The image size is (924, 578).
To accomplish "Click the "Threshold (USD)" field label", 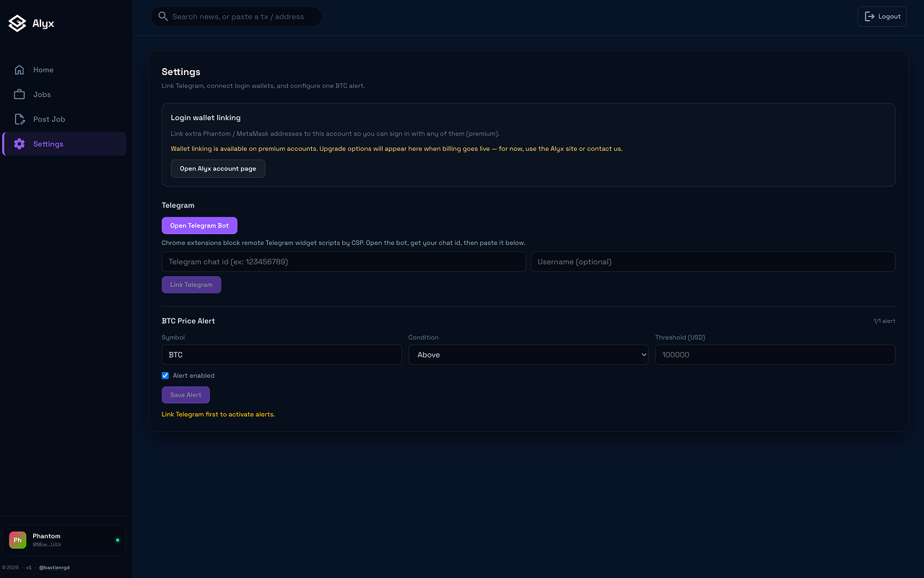I will click(680, 337).
